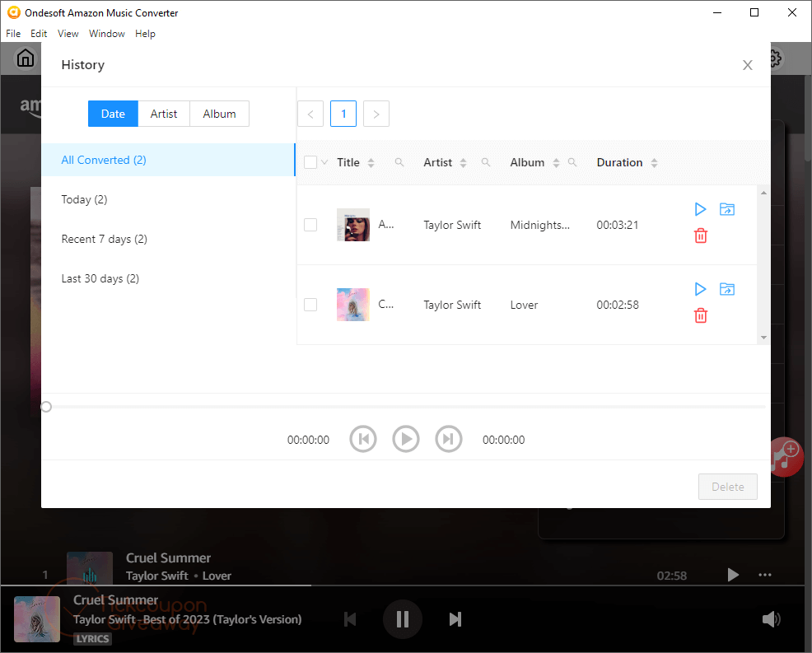812x653 pixels.
Task: Switch to the Date tab
Action: 113,114
